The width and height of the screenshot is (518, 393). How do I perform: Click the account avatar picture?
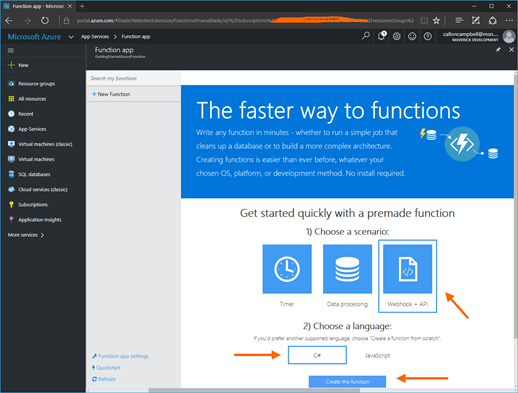509,36
